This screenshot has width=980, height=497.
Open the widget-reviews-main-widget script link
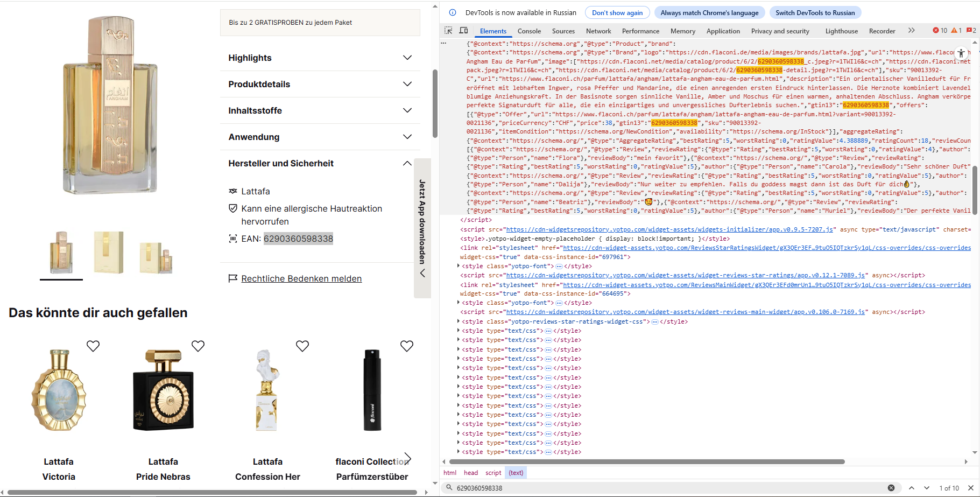pyautogui.click(x=686, y=312)
